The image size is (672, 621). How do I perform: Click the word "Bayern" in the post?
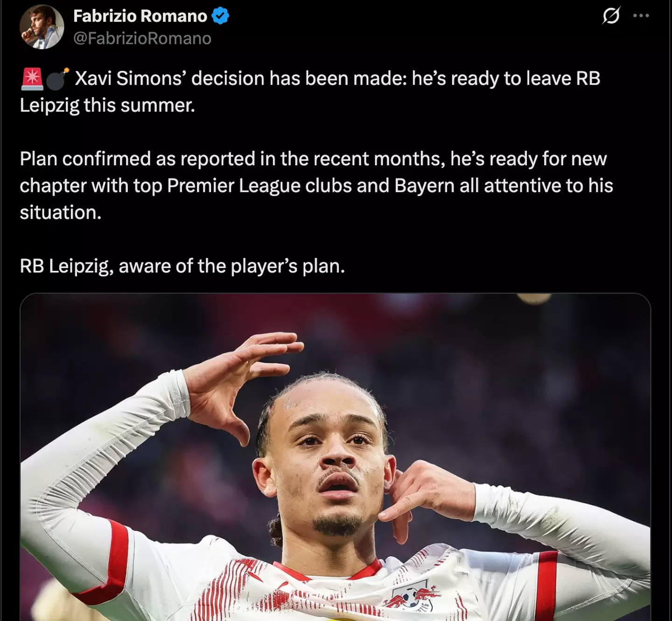424,186
